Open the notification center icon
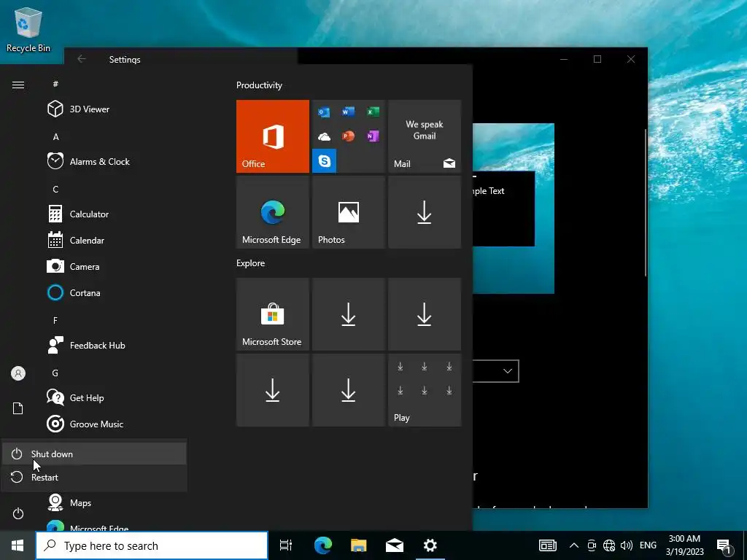 (x=724, y=547)
